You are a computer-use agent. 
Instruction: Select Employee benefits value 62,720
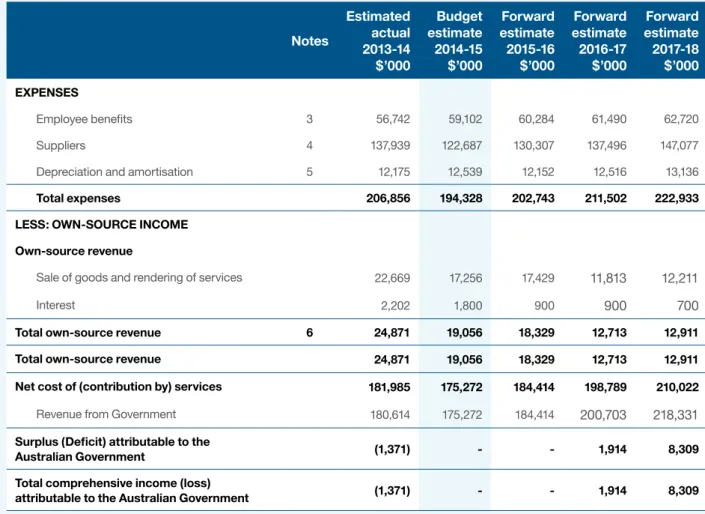click(x=681, y=119)
